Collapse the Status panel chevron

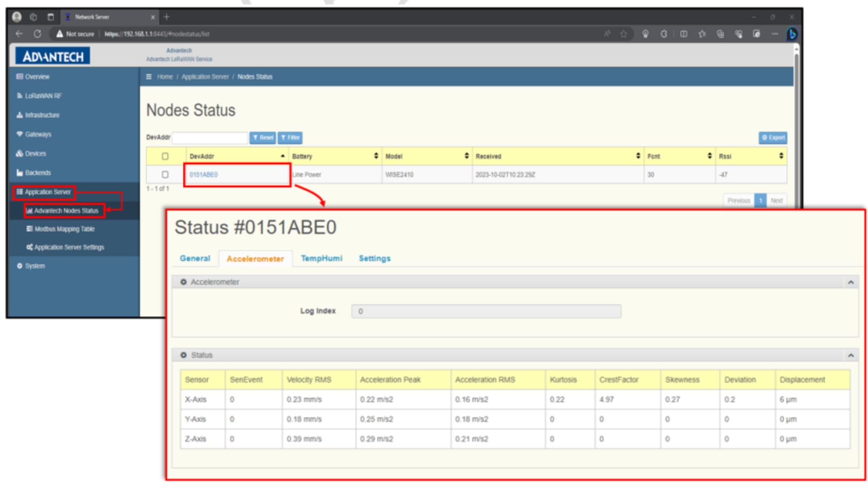click(851, 355)
